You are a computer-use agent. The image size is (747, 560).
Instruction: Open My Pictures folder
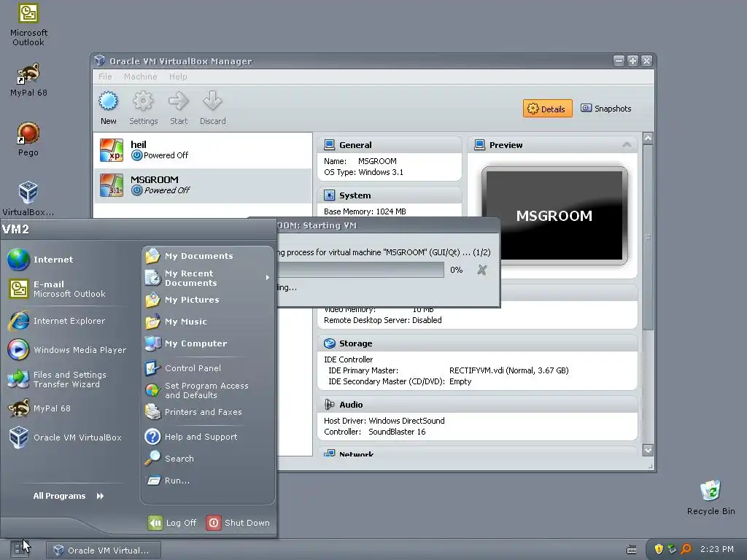pos(207,300)
